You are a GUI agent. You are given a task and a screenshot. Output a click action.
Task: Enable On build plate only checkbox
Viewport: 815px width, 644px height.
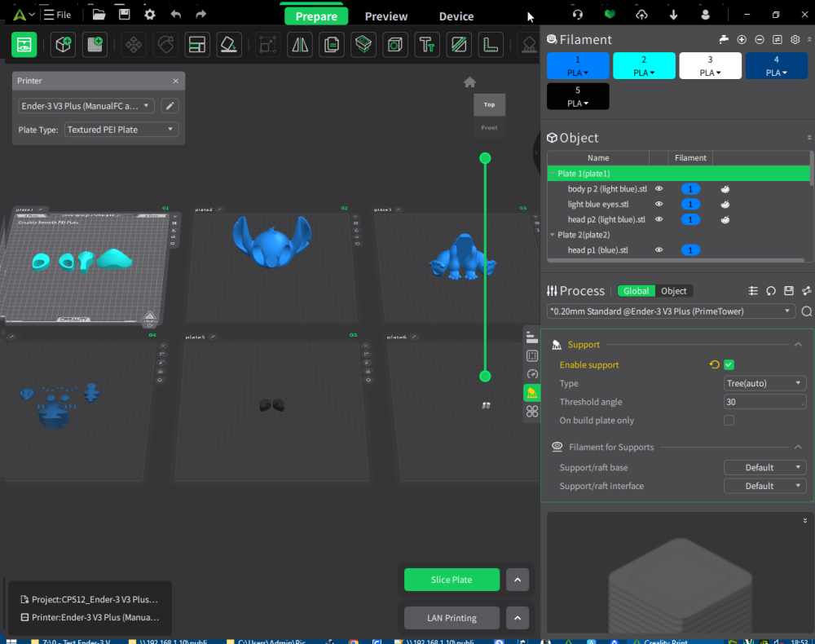click(729, 421)
